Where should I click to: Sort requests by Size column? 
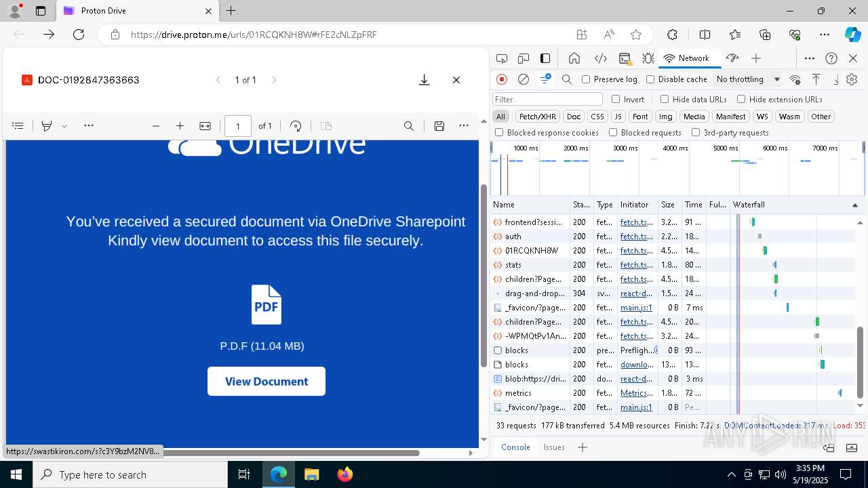[x=669, y=205]
